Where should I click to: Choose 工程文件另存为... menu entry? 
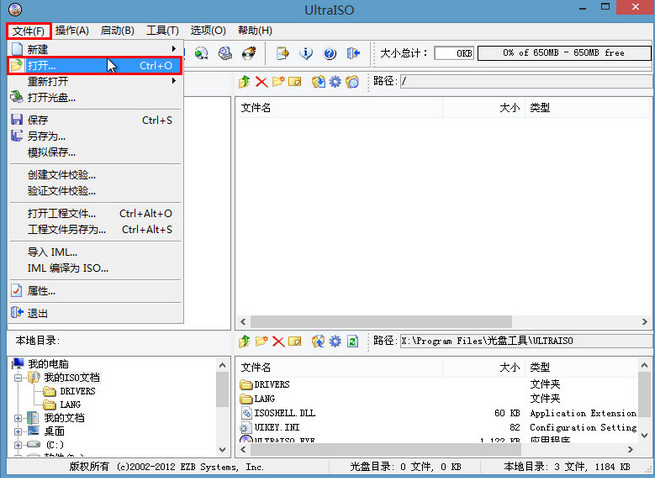coord(95,229)
